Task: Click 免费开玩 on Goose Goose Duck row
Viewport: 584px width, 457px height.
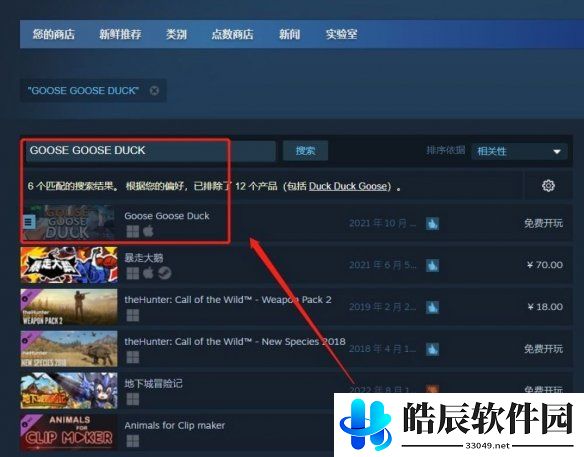Action: coord(543,223)
